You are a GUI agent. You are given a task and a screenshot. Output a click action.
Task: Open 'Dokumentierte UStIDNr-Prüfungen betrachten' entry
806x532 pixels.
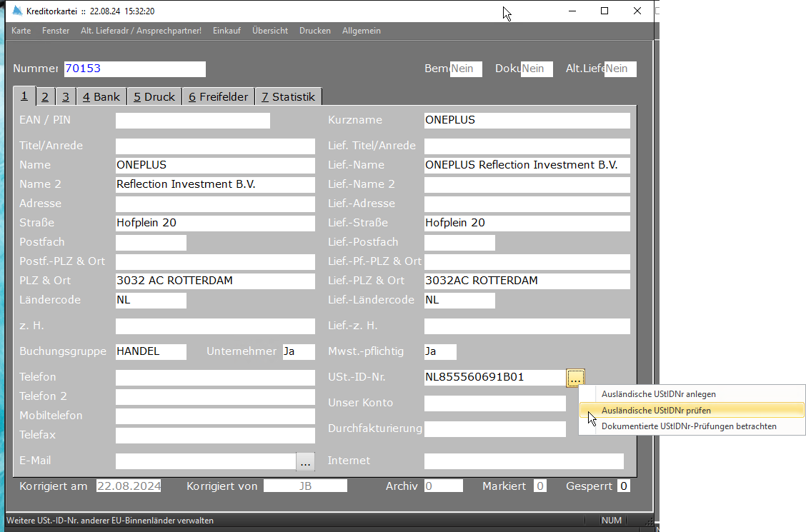pyautogui.click(x=689, y=426)
